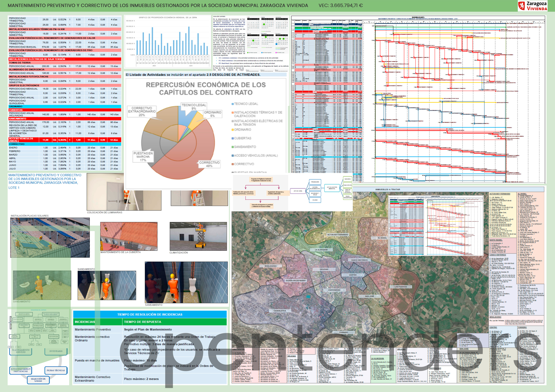Click the 'JEFE DE GESTIÓN AMBIENTAL' box

coord(332,188)
